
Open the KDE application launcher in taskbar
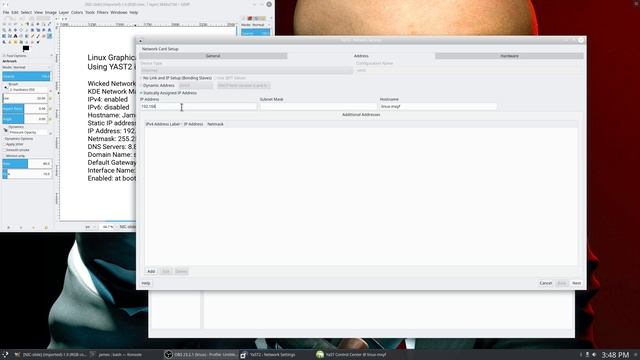tap(5, 355)
